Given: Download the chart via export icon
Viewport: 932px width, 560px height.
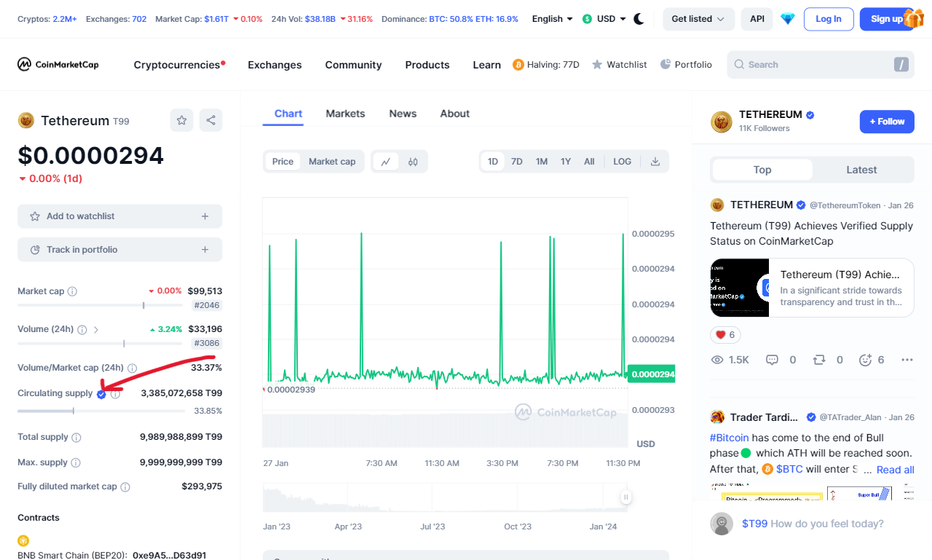Looking at the screenshot, I should pos(655,161).
